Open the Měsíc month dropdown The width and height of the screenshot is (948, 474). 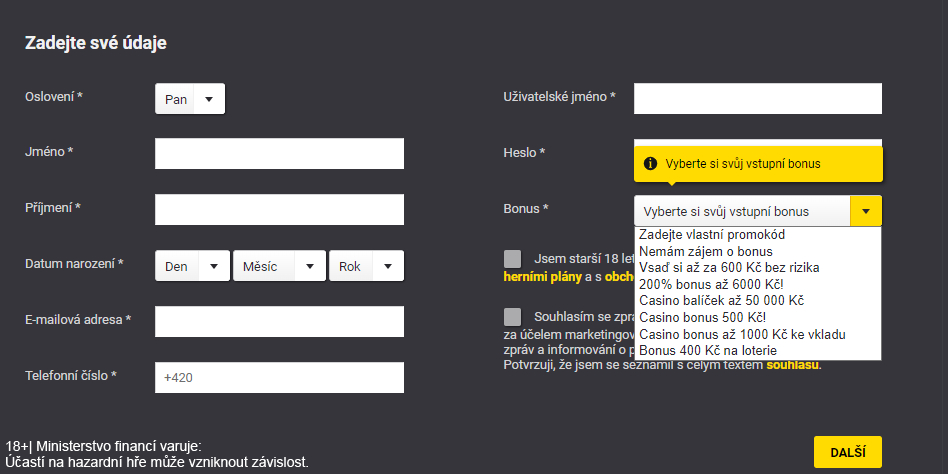tap(279, 266)
